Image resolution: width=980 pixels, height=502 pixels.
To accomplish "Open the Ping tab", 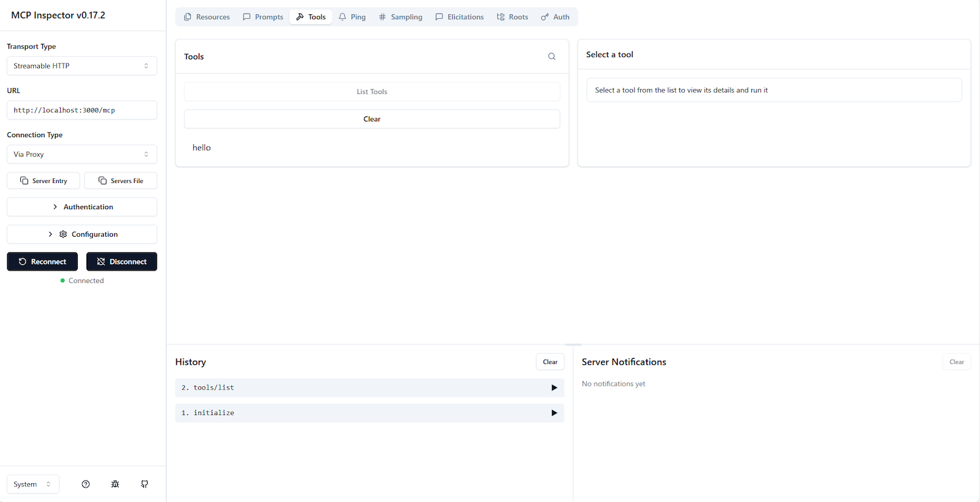I will coord(351,17).
